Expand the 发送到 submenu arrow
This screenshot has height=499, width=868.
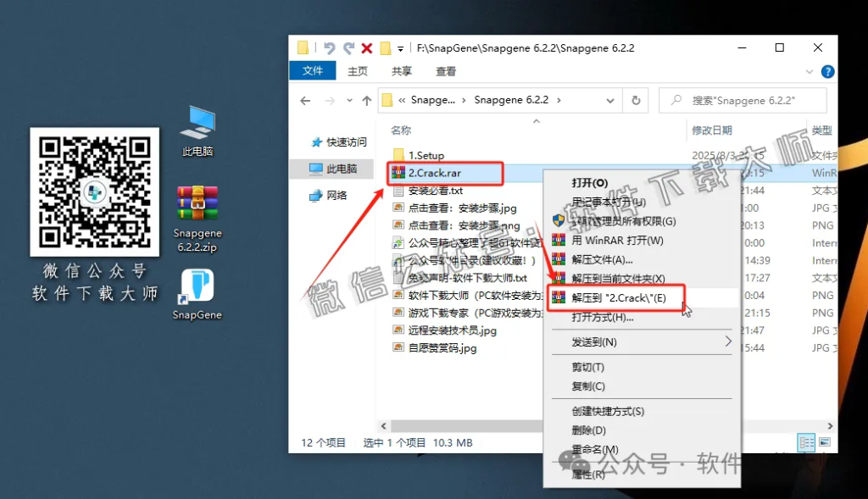click(x=727, y=341)
